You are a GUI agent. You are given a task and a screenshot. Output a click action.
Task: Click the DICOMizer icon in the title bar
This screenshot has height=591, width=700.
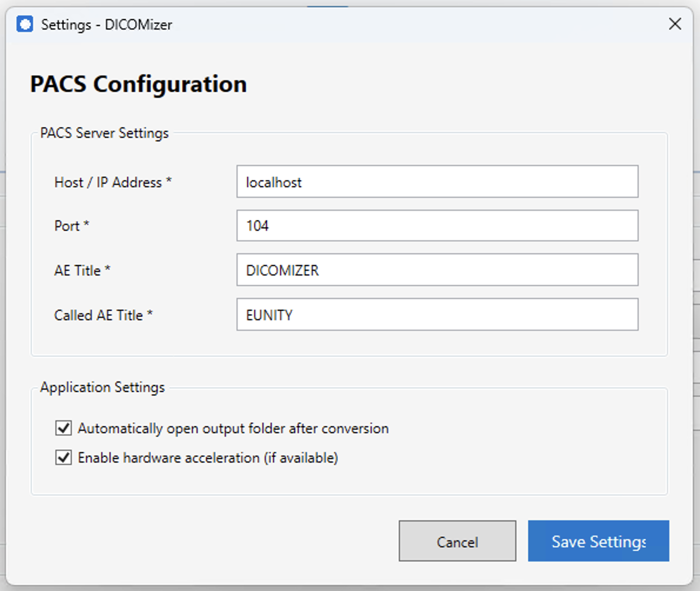pyautogui.click(x=25, y=24)
